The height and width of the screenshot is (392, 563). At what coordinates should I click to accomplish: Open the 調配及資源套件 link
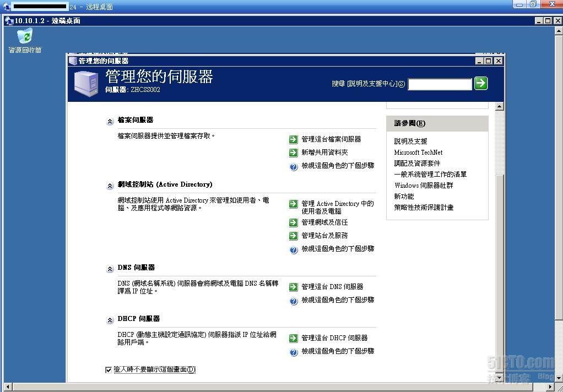coord(417,164)
